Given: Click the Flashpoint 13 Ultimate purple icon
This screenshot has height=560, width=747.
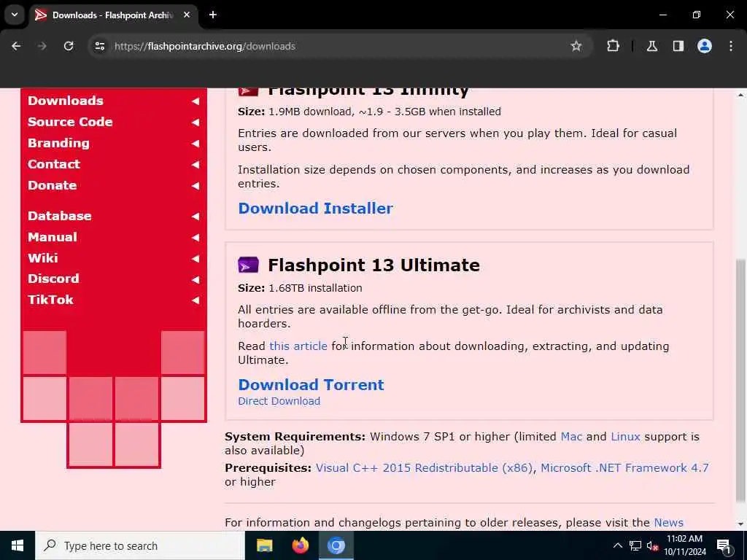Looking at the screenshot, I should point(248,265).
